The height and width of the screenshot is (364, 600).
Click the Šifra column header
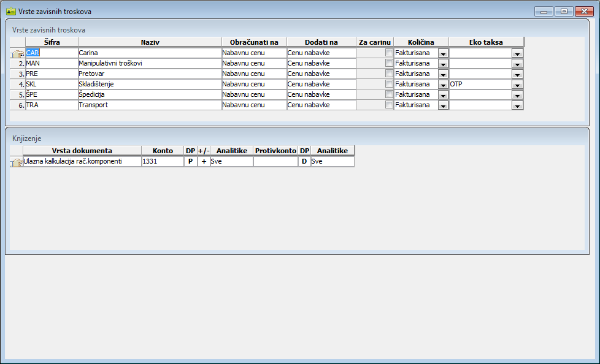pyautogui.click(x=52, y=42)
